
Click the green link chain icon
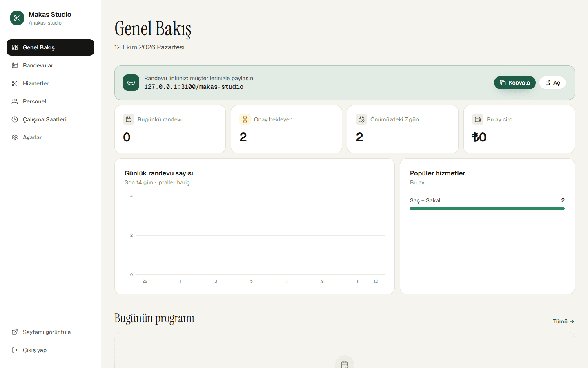[131, 83]
